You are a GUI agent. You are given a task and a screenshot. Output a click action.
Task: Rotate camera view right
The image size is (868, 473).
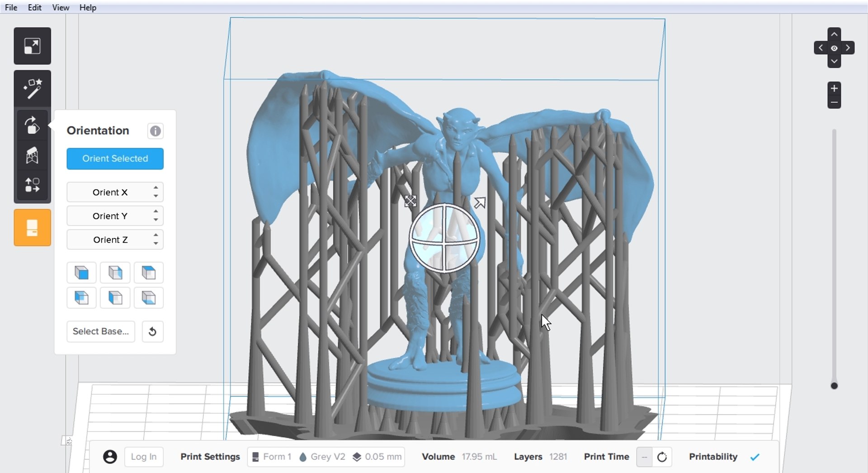[848, 48]
